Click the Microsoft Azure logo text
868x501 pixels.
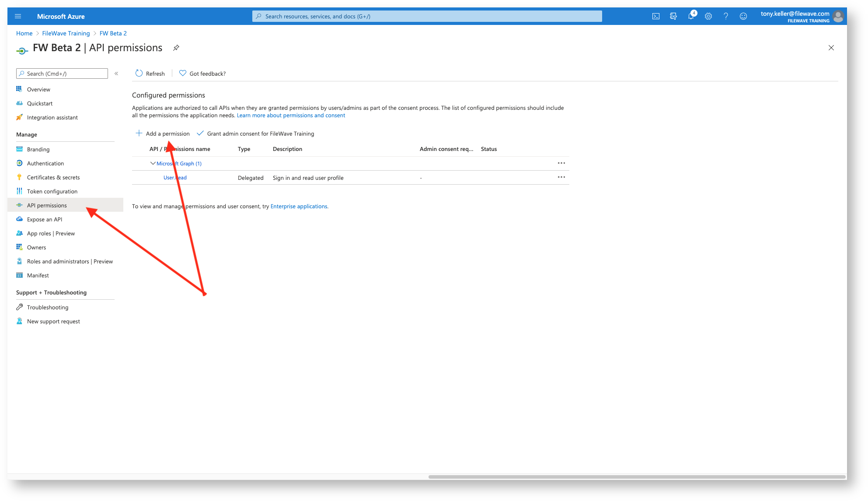(61, 16)
